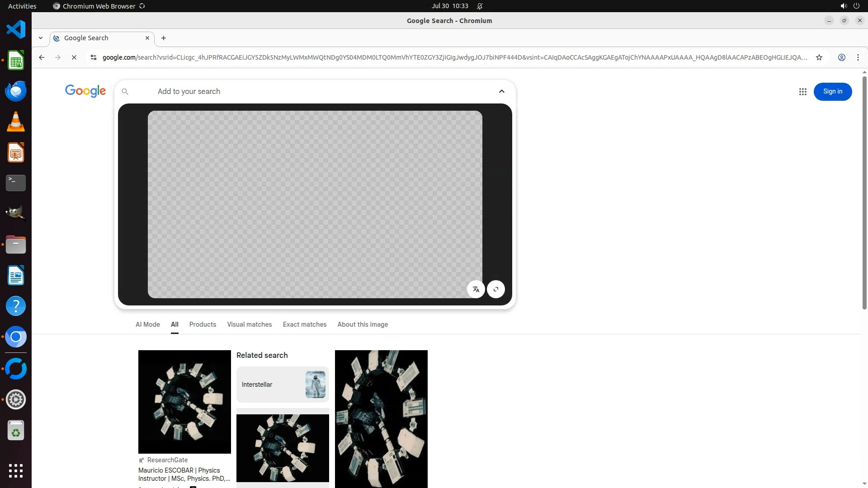This screenshot has height=488, width=868.
Task: View site information icon in address bar
Action: coord(94,57)
